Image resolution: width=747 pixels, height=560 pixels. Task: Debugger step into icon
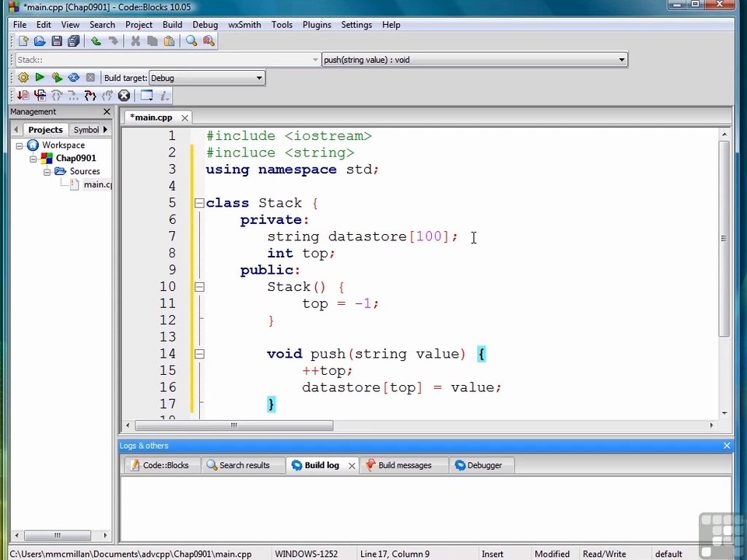tap(90, 96)
